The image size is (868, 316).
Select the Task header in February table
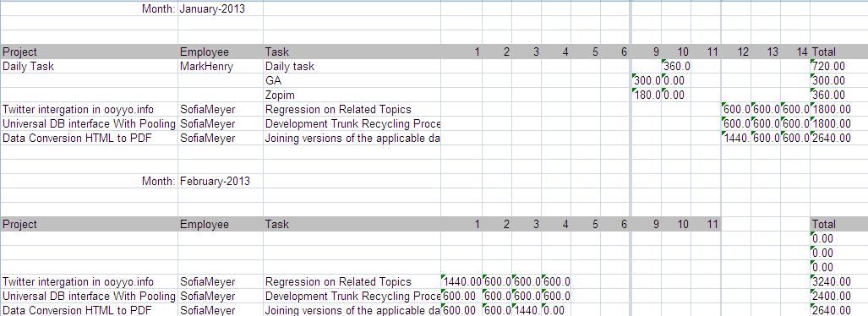[x=352, y=224]
